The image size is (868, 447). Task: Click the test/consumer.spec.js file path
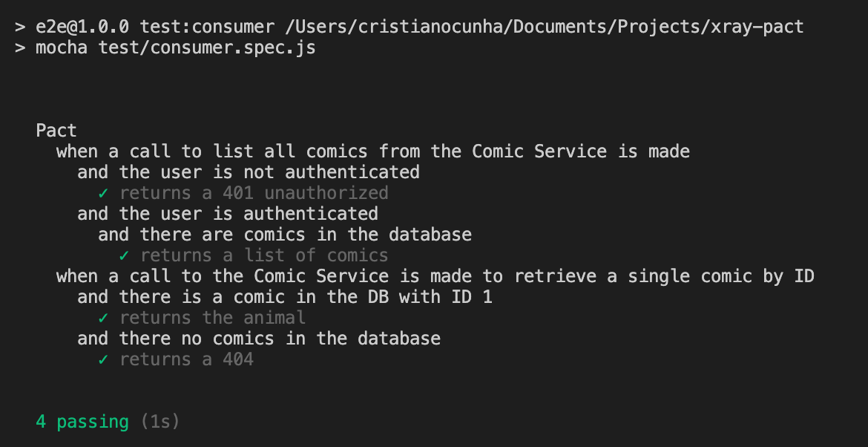pos(207,48)
